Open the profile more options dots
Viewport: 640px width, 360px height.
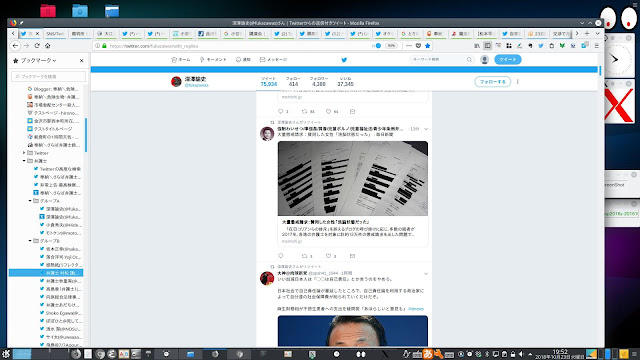click(x=518, y=82)
